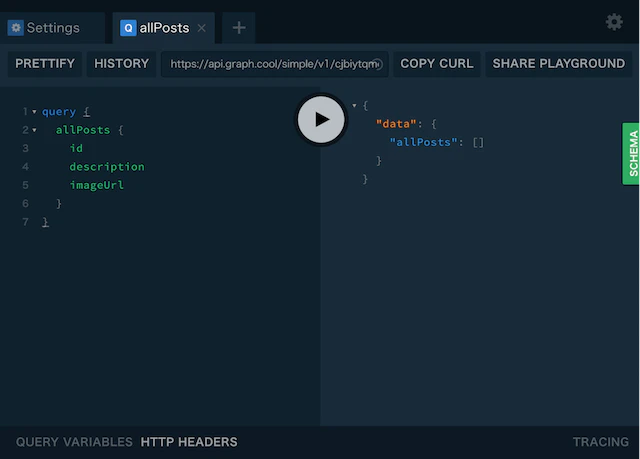The width and height of the screenshot is (640, 459).
Task: Click the "data" key in response
Action: click(x=396, y=124)
